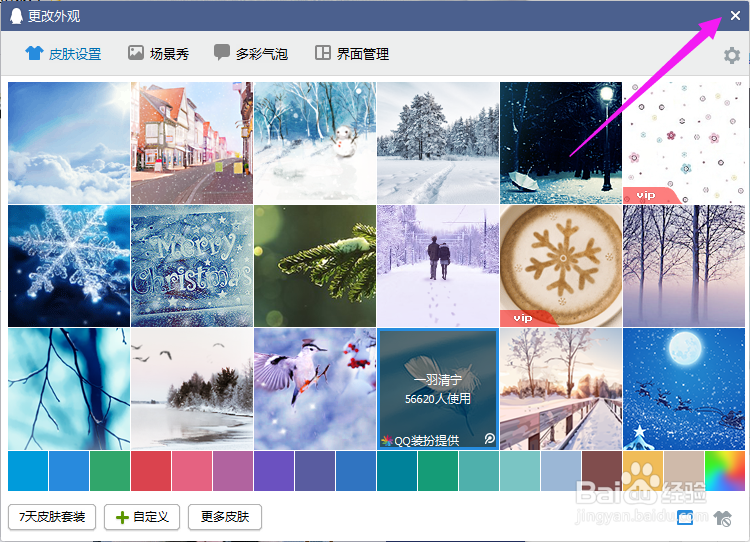This screenshot has width=750, height=542.
Task: Pick the sky blue color swatch
Action: click(28, 471)
